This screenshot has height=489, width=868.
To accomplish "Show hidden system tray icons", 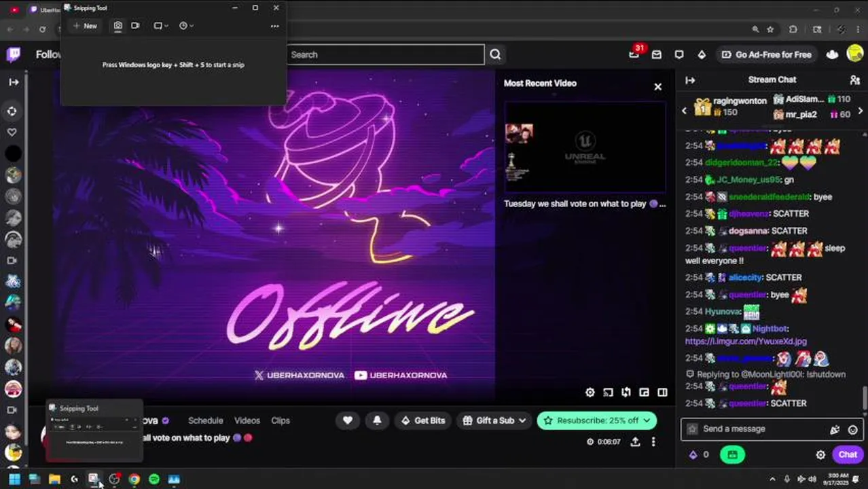I will coord(772,479).
